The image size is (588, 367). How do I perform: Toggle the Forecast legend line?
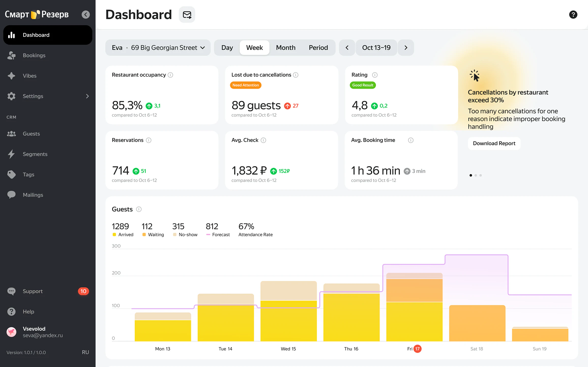click(218, 235)
